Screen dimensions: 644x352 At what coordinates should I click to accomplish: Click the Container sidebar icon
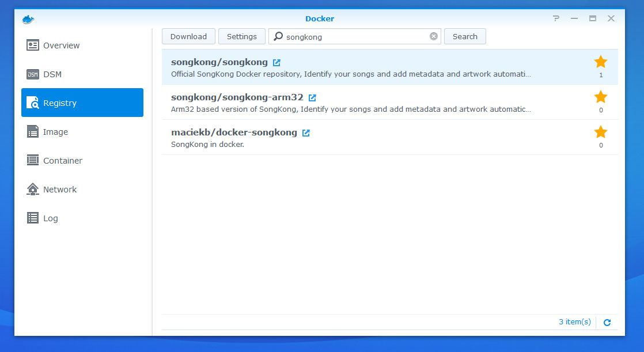point(33,160)
